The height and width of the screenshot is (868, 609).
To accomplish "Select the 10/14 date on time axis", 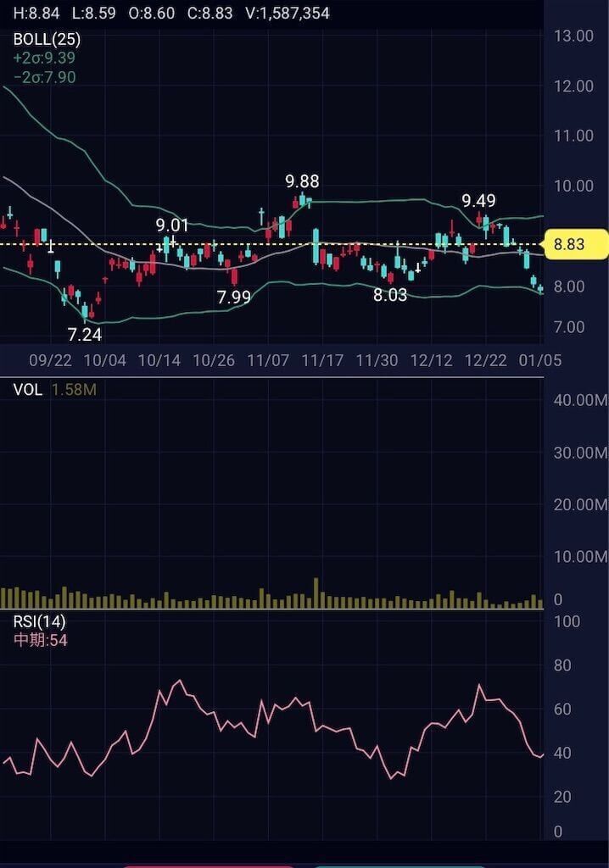I will [159, 360].
